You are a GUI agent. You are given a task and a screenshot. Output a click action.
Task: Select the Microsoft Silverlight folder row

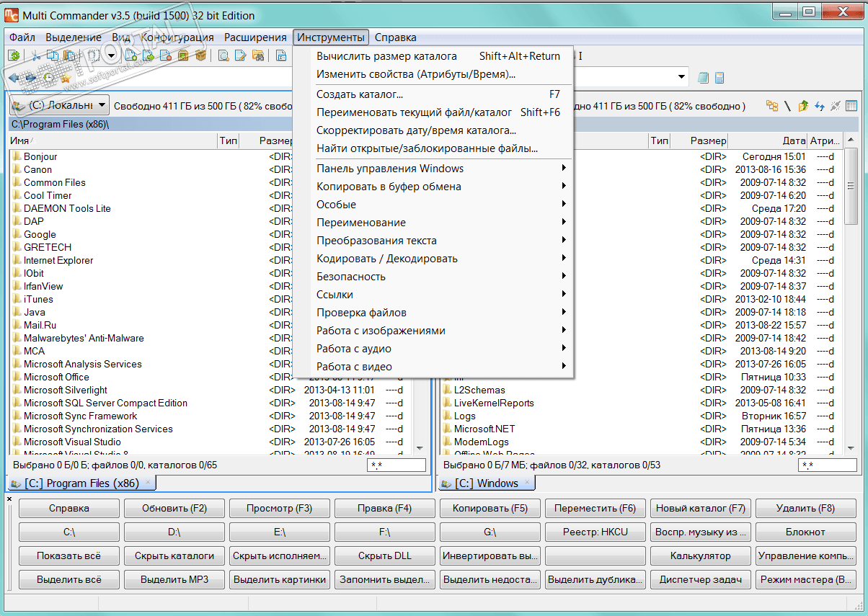(209, 390)
